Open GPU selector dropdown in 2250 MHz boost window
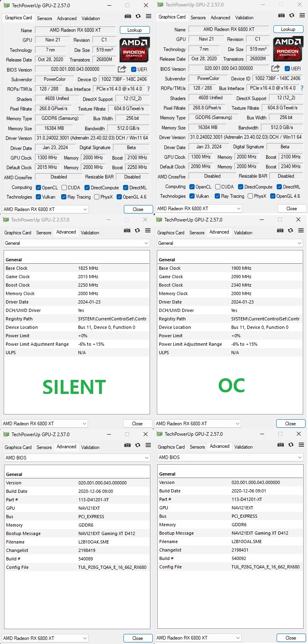Viewport: 308px width, 644px height. point(45,209)
